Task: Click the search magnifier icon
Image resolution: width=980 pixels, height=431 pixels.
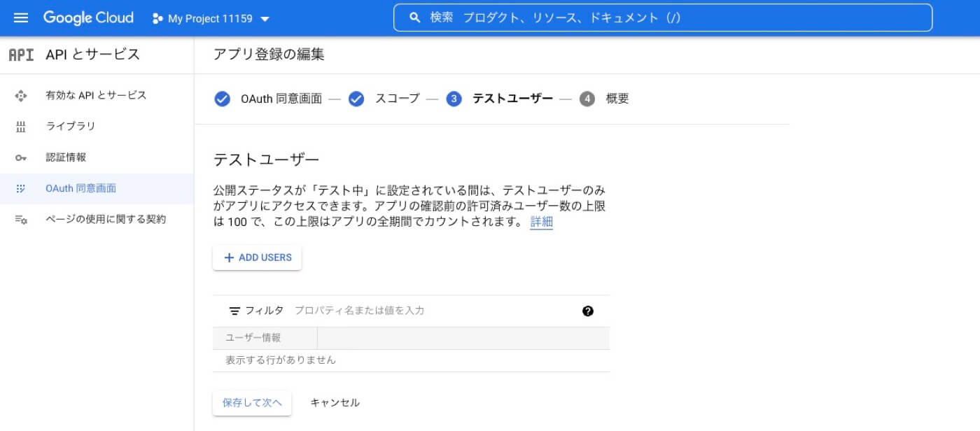Action: 416,17
